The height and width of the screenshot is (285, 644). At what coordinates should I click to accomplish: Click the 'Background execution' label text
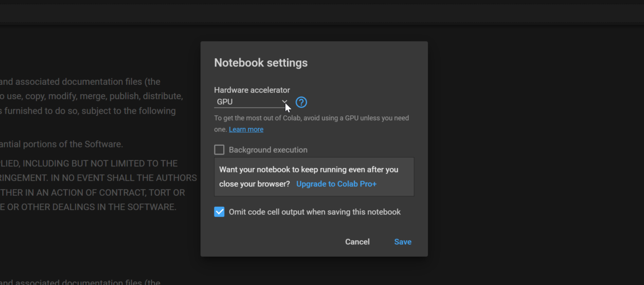268,150
